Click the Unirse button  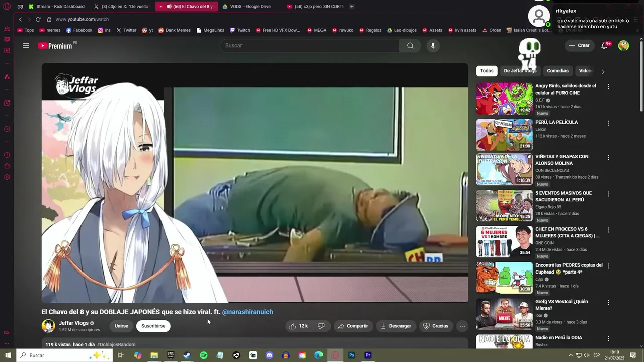pos(121,326)
